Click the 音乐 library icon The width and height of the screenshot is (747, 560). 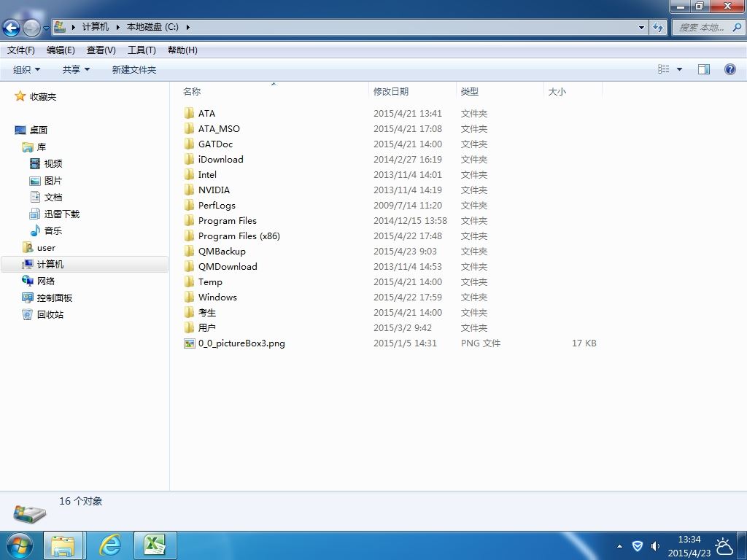(35, 230)
